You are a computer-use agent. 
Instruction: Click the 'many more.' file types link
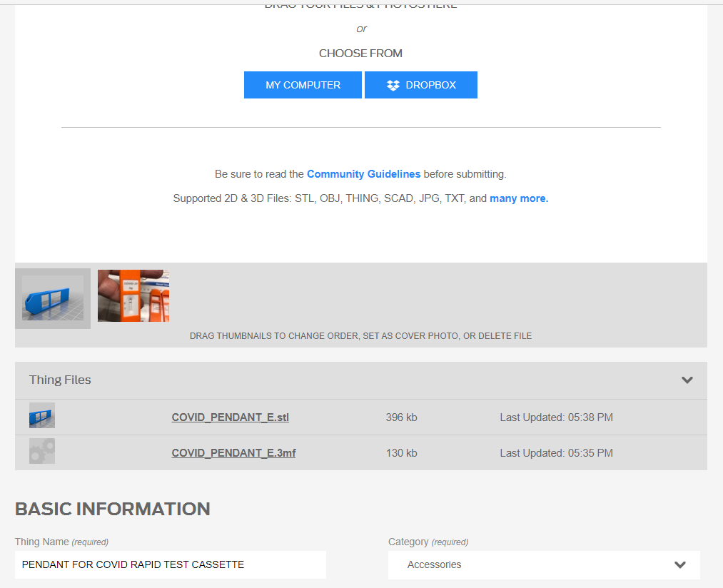point(519,198)
